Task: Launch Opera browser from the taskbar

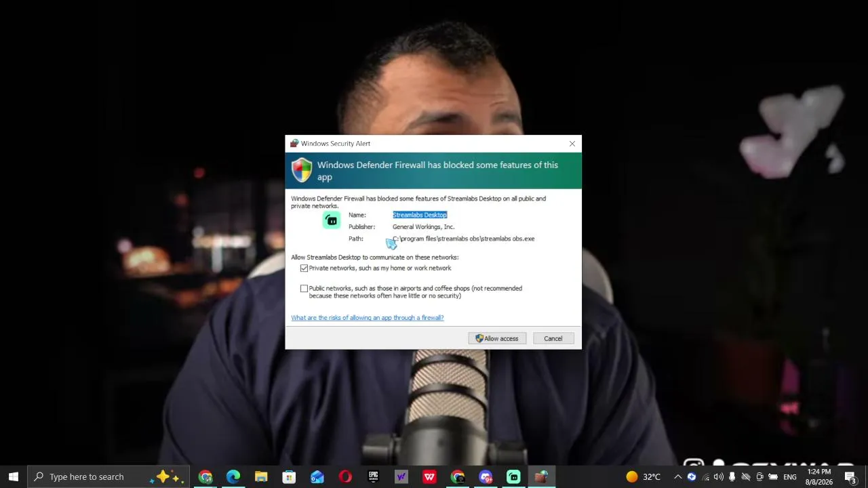Action: 345,477
